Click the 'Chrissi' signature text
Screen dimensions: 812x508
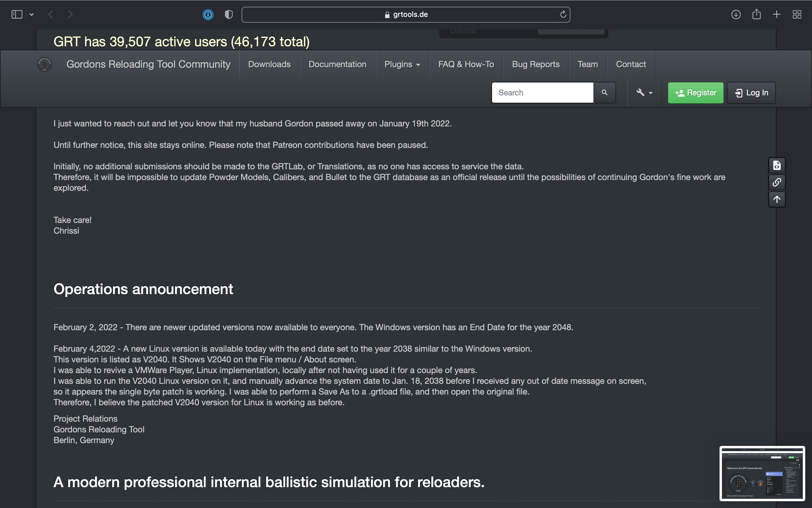(67, 231)
